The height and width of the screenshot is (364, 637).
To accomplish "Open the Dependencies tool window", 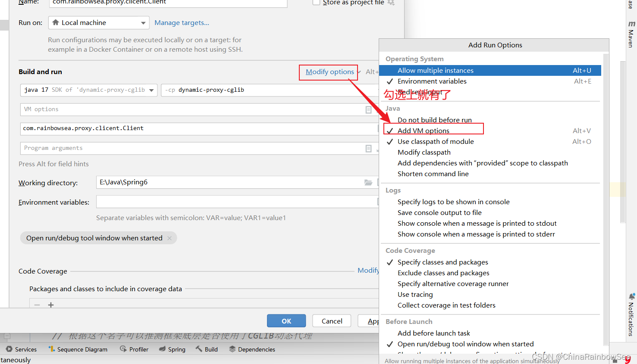I will pyautogui.click(x=252, y=349).
